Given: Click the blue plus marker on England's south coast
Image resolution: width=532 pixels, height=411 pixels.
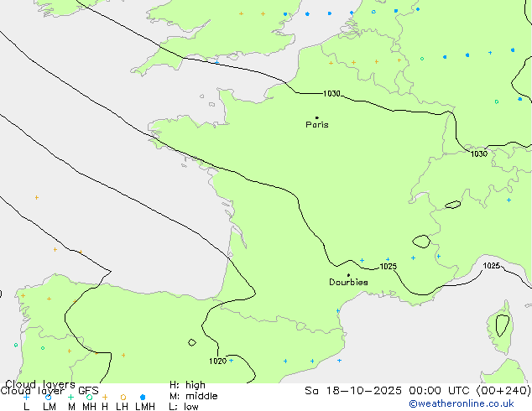Looking at the screenshot, I should [x=216, y=62].
